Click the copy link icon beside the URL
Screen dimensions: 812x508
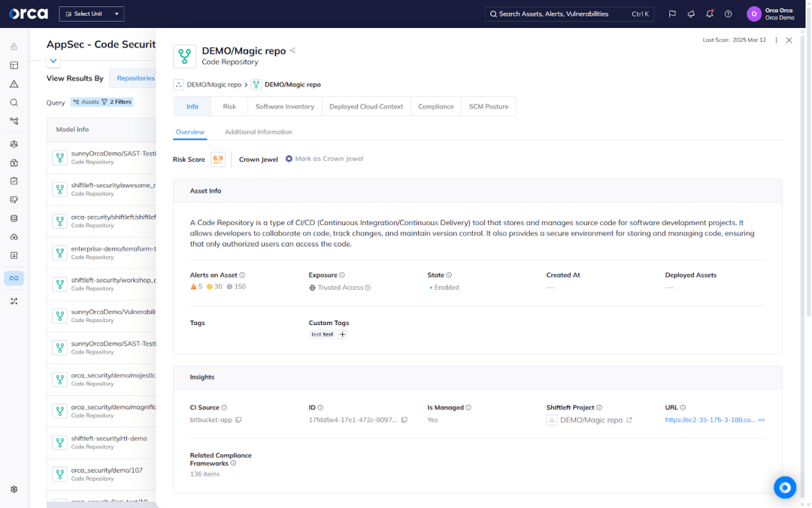762,420
